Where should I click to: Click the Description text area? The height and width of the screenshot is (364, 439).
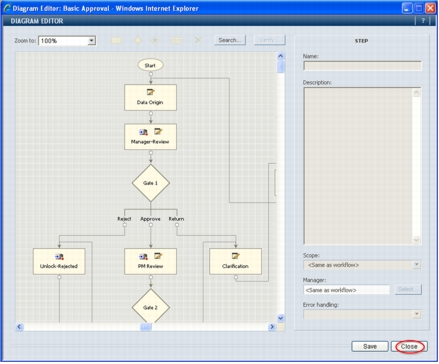358,166
